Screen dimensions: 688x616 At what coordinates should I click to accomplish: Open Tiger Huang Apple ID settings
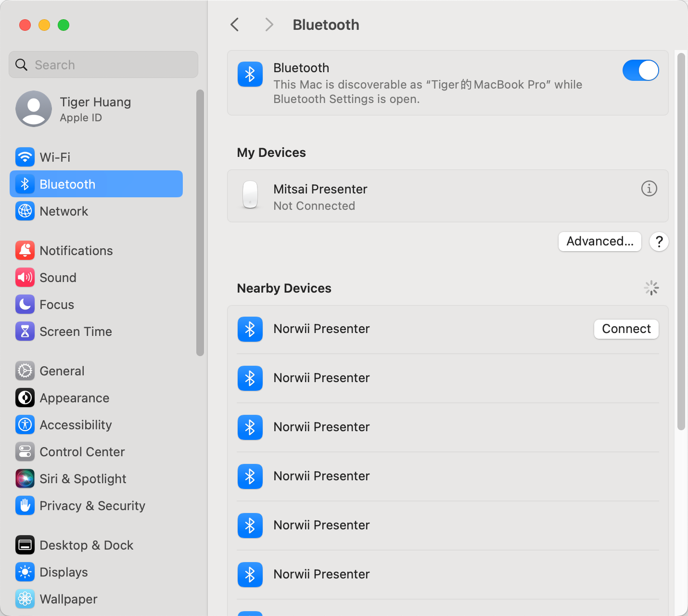point(96,109)
